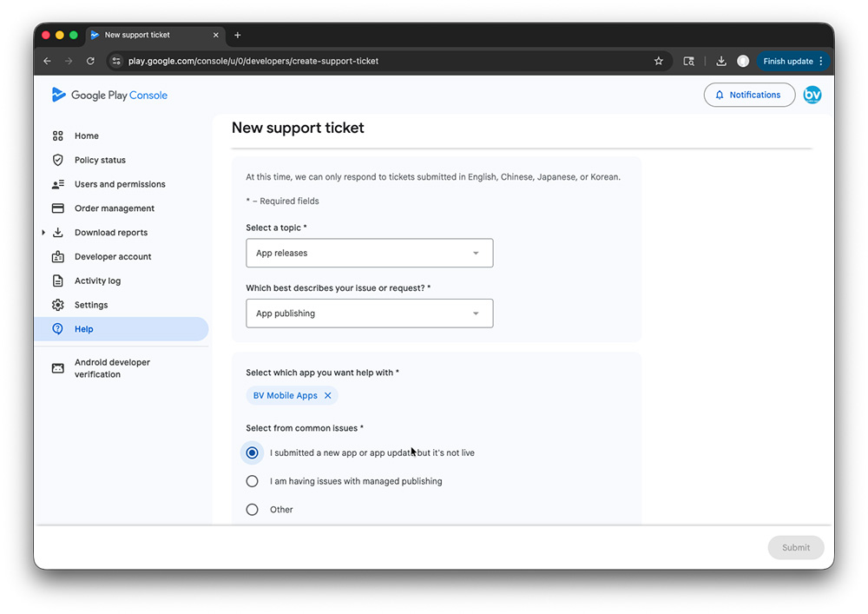Close the New support ticket tab

point(216,35)
